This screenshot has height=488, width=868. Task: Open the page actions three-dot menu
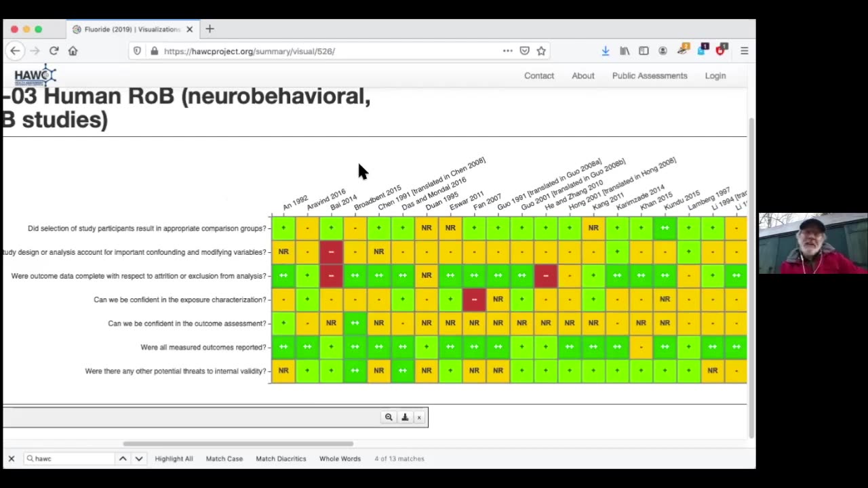coord(507,51)
